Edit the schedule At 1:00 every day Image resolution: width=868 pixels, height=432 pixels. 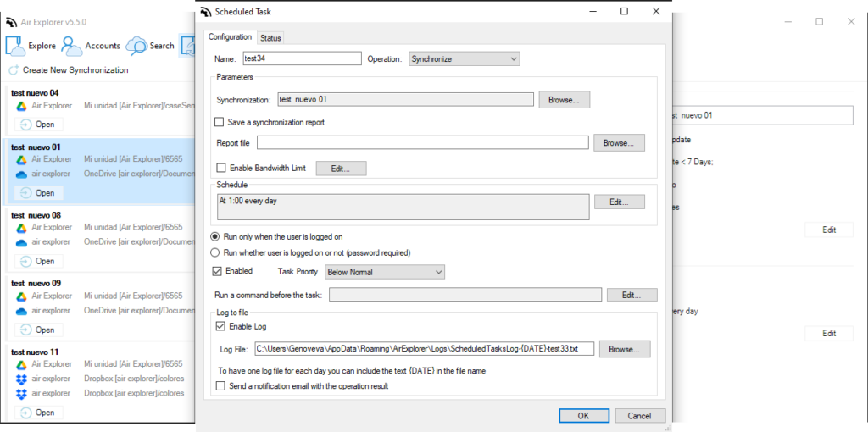620,202
